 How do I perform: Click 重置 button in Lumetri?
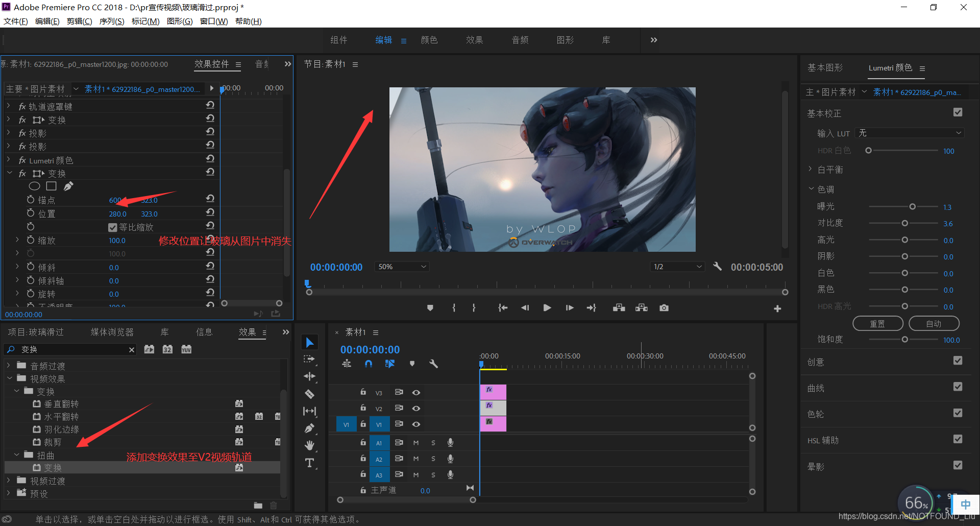point(878,323)
